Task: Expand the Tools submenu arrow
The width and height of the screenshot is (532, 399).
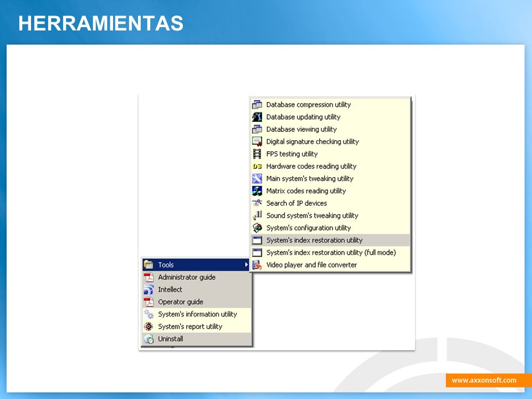Action: point(246,265)
